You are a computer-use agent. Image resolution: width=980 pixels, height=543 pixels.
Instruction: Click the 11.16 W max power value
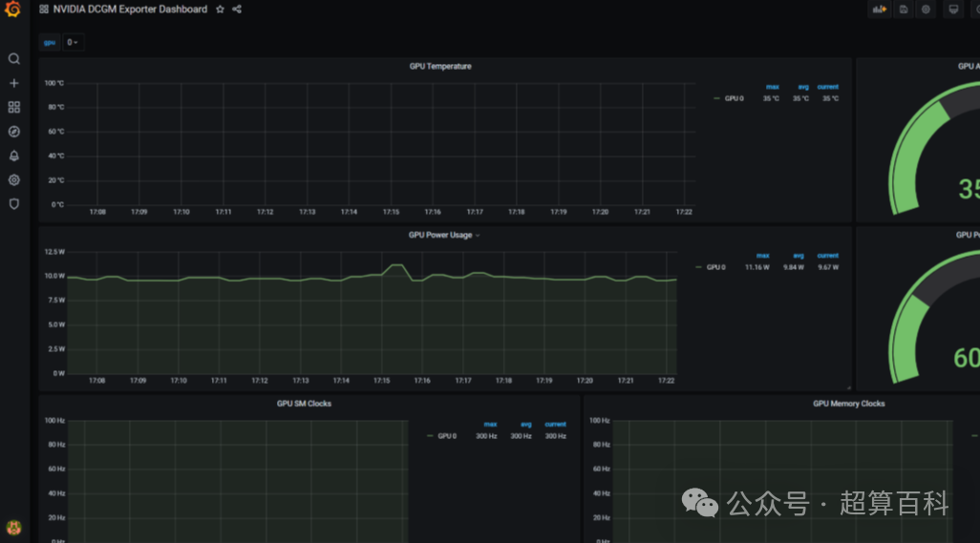[756, 267]
